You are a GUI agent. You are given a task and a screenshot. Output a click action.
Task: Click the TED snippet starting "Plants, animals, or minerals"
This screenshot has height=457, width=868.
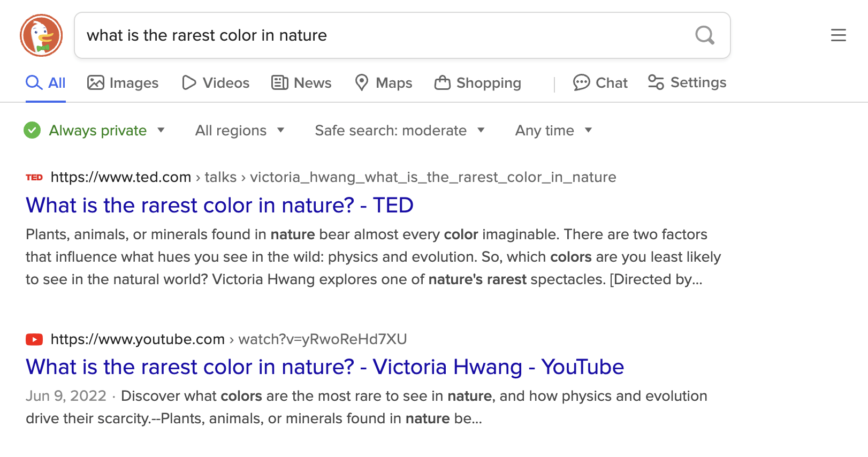374,257
